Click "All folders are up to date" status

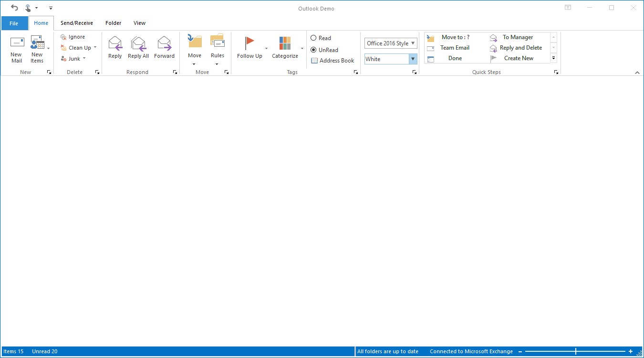point(388,351)
